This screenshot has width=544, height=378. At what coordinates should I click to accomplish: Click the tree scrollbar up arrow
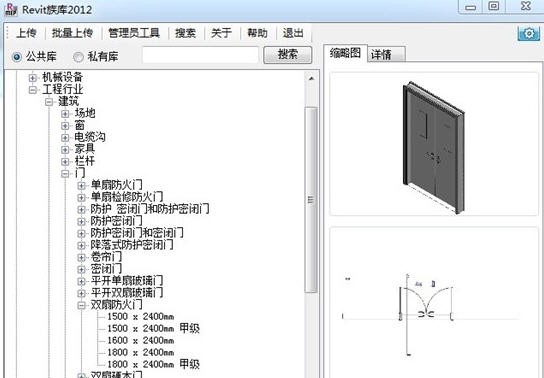pyautogui.click(x=311, y=79)
